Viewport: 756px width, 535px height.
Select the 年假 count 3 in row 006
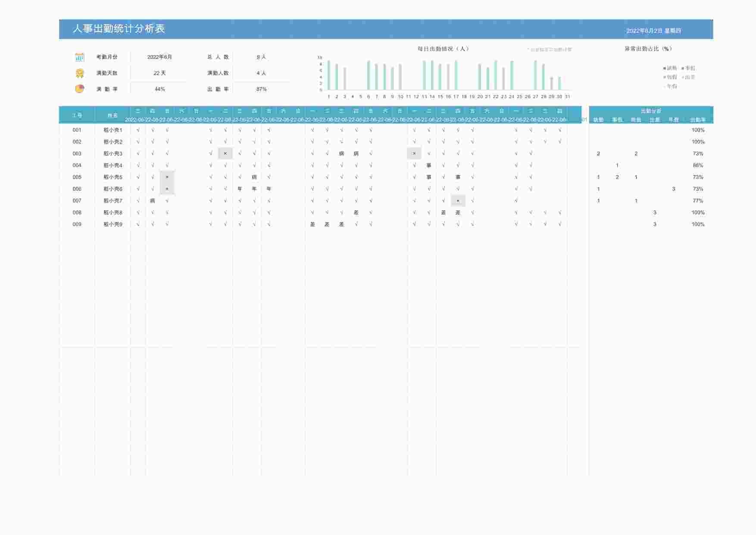tap(673, 189)
